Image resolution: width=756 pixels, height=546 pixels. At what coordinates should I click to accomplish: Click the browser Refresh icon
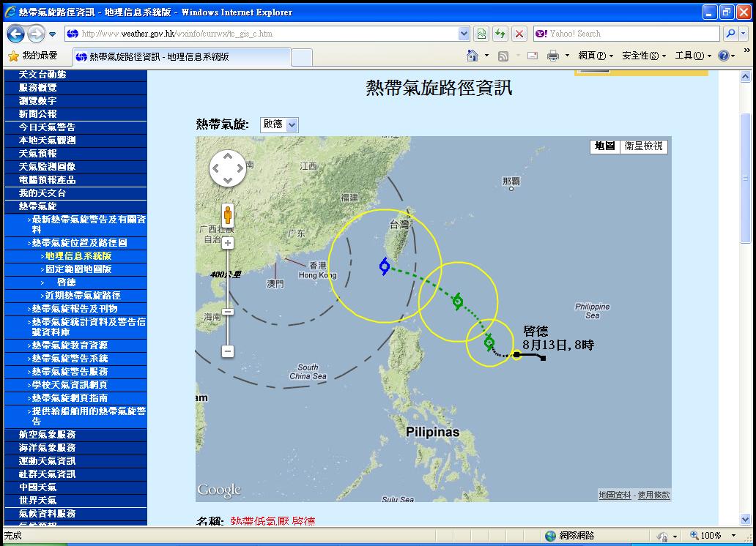500,34
